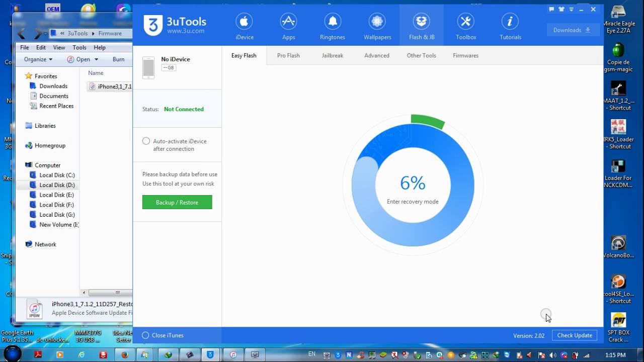Click the No iDevice phone icon
The width and height of the screenshot is (644, 362).
pos(148,67)
